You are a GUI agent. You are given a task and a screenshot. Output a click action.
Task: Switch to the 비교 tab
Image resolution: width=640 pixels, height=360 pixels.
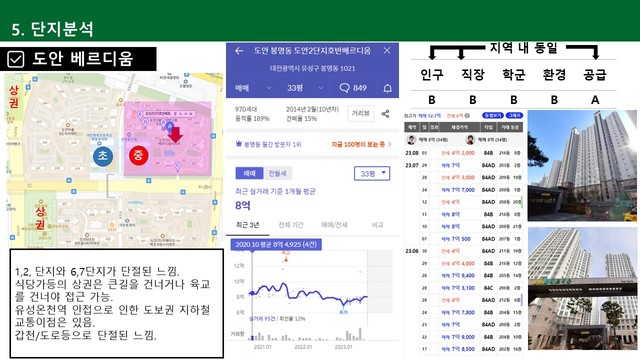click(378, 225)
